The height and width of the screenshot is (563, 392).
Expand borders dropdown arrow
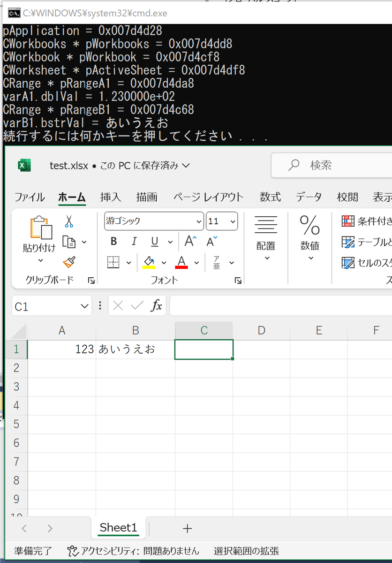[x=128, y=263]
